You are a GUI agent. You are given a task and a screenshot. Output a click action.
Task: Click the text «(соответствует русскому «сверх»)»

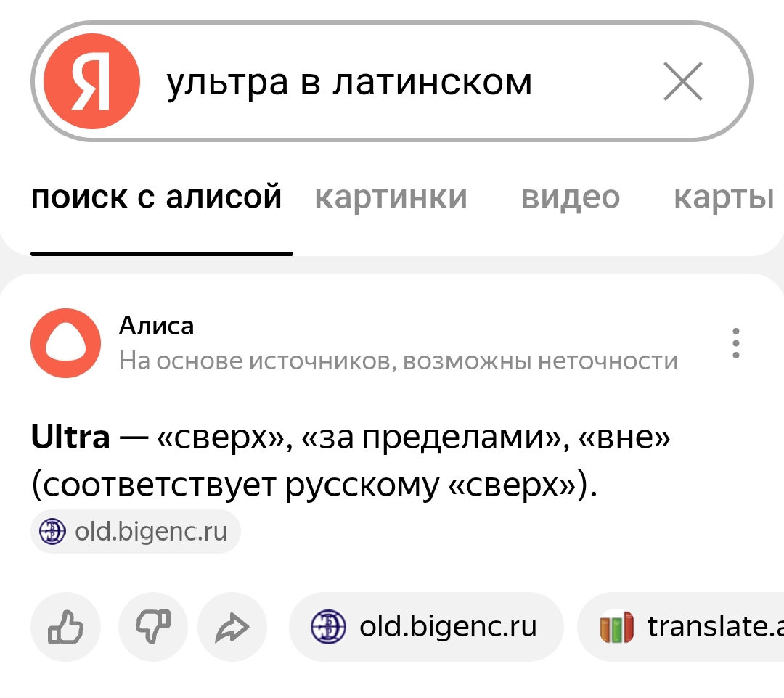[314, 484]
